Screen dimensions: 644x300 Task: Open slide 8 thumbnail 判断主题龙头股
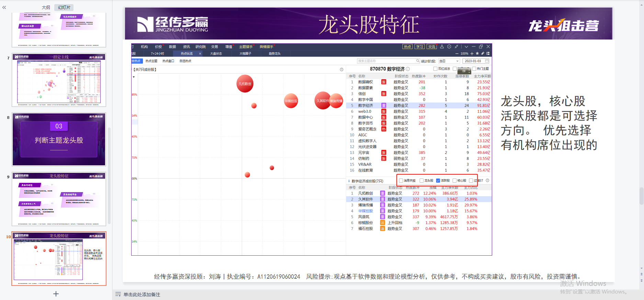pos(59,140)
